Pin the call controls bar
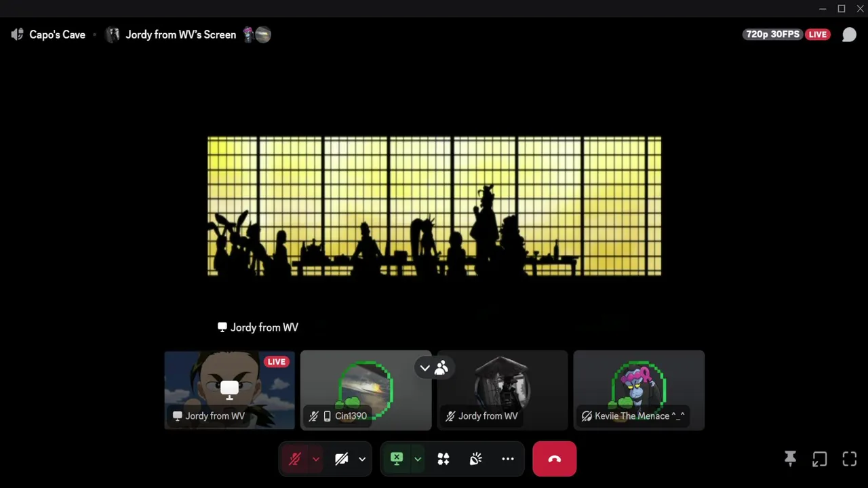 [x=790, y=459]
